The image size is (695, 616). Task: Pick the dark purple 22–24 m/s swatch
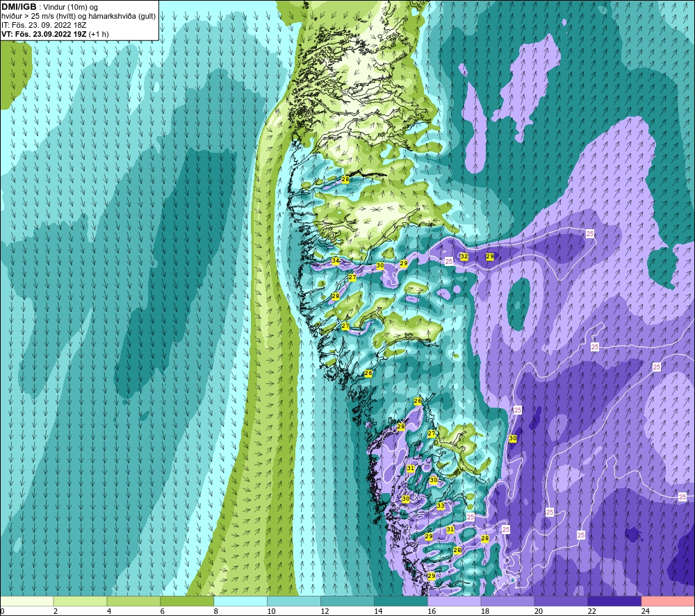614,601
